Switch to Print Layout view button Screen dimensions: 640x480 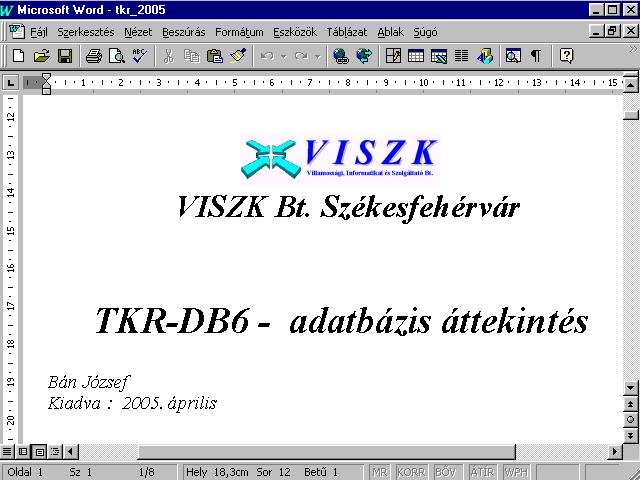tap(40, 451)
